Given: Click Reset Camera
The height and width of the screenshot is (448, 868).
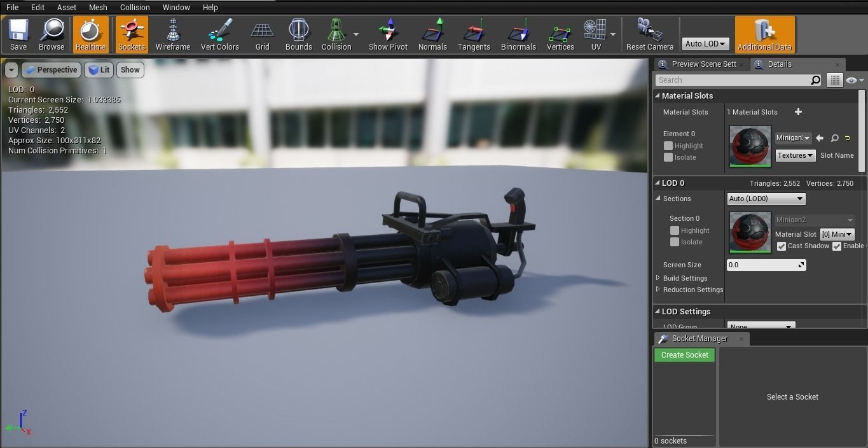Looking at the screenshot, I should pyautogui.click(x=650, y=34).
